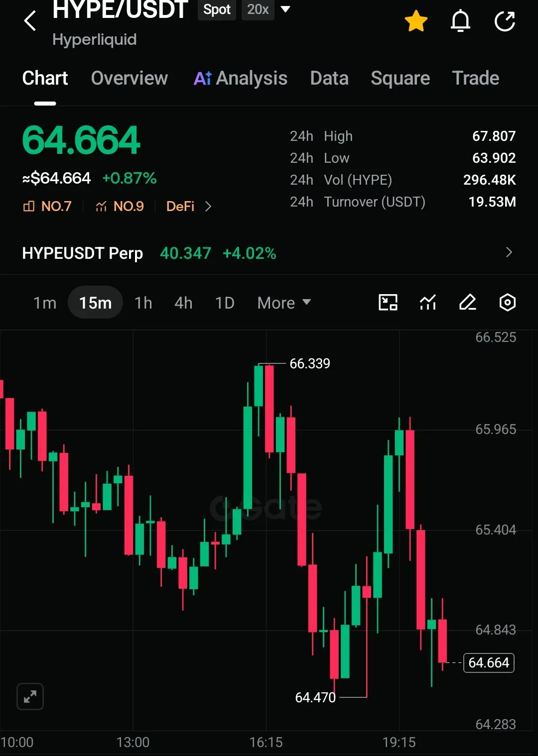This screenshot has height=756, width=538.
Task: Open the NO.9 trending ranking tag
Action: click(x=120, y=206)
